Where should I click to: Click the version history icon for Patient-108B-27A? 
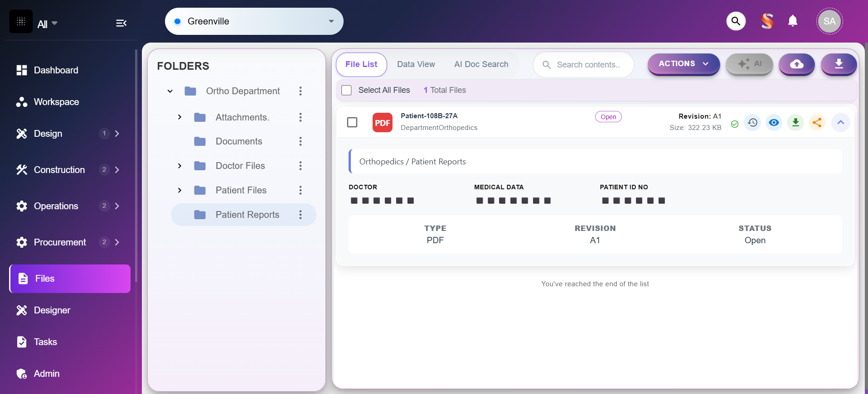[752, 123]
